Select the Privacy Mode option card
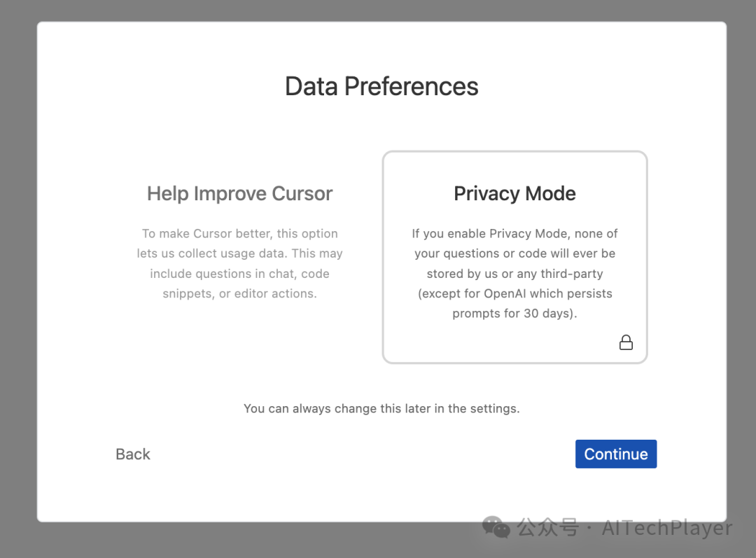 coord(514,257)
